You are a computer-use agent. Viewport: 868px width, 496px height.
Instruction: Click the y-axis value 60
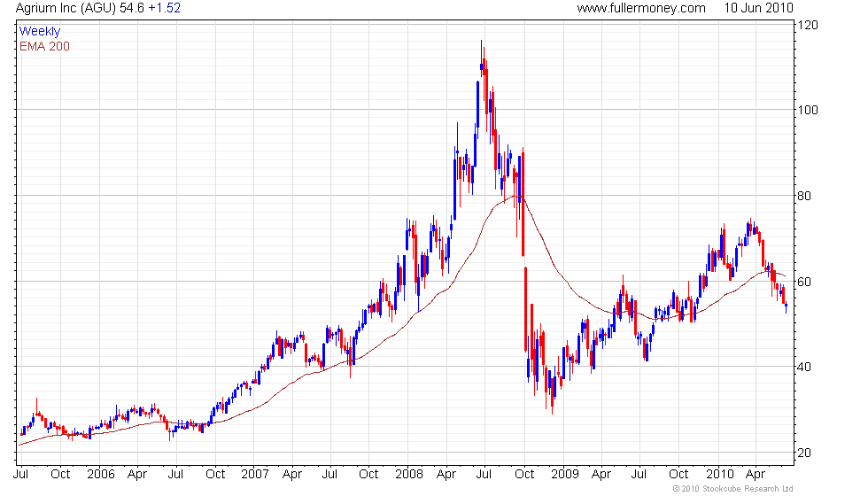pos(804,282)
